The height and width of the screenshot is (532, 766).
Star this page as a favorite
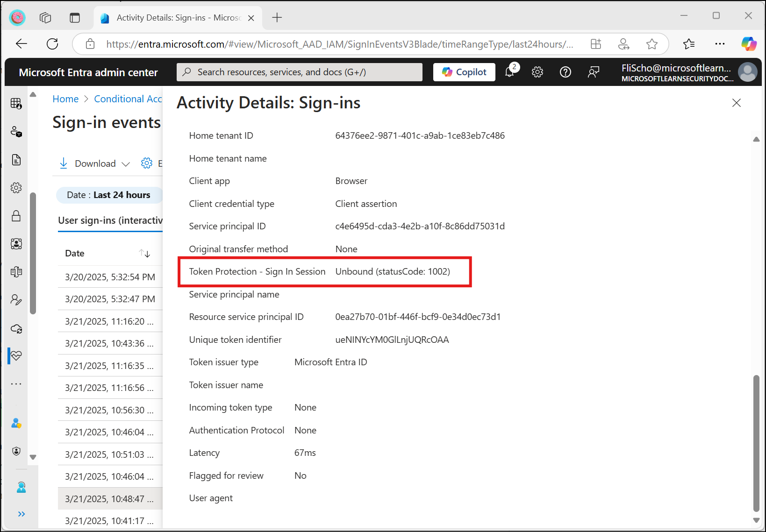652,44
